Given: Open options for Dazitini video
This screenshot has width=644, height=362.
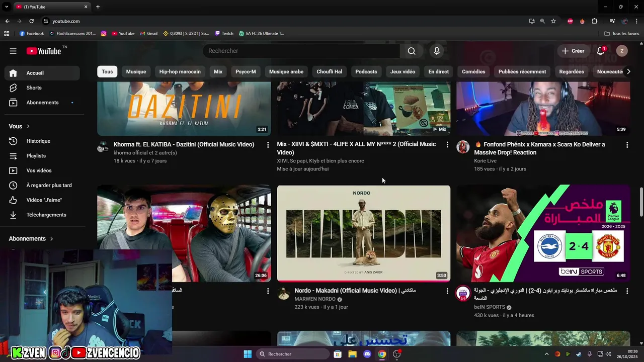Looking at the screenshot, I should pos(268,145).
